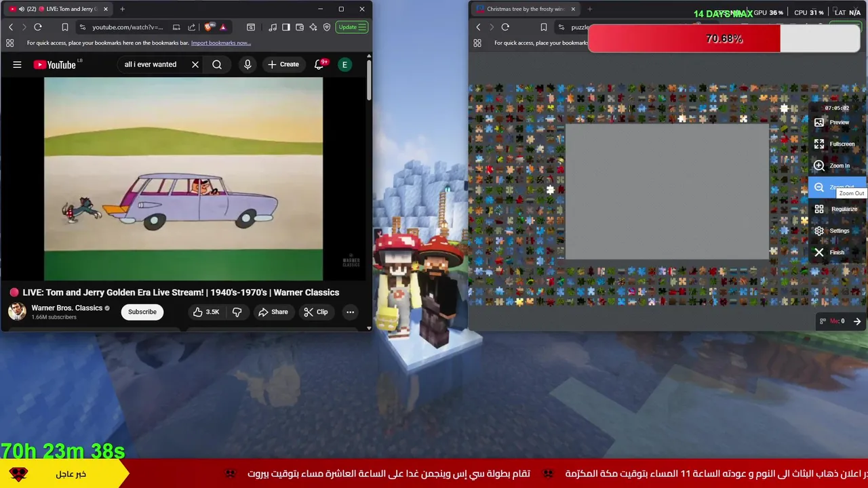Open Brave Rewards triangle icon

coord(223,27)
